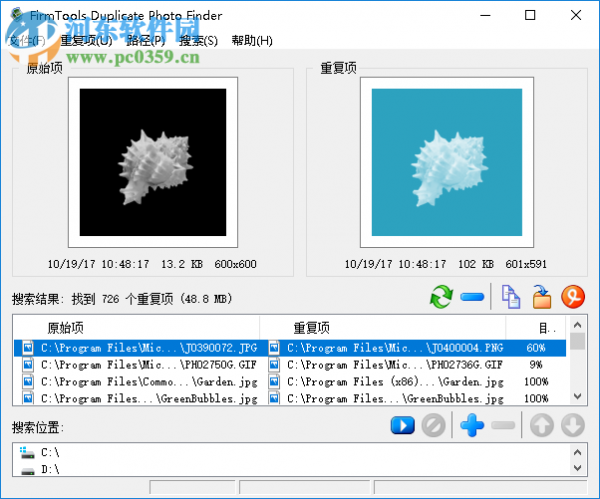
Task: Open the 帮助(H) menu
Action: point(252,40)
